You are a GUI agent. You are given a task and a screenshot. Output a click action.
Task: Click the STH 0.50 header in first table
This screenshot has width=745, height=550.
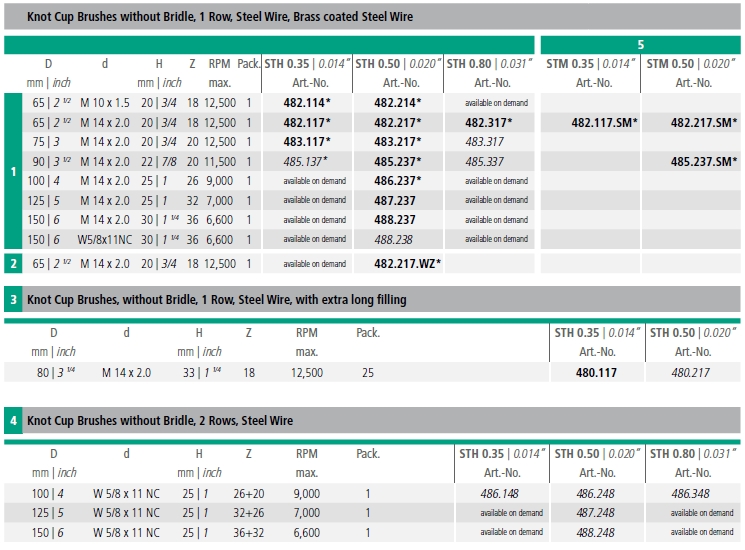pos(398,64)
